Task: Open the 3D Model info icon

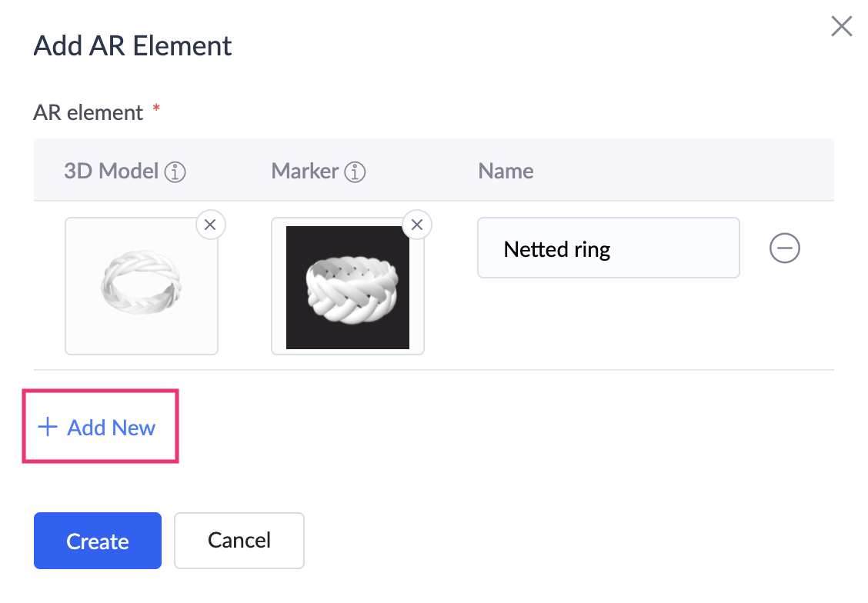Action: click(x=175, y=172)
